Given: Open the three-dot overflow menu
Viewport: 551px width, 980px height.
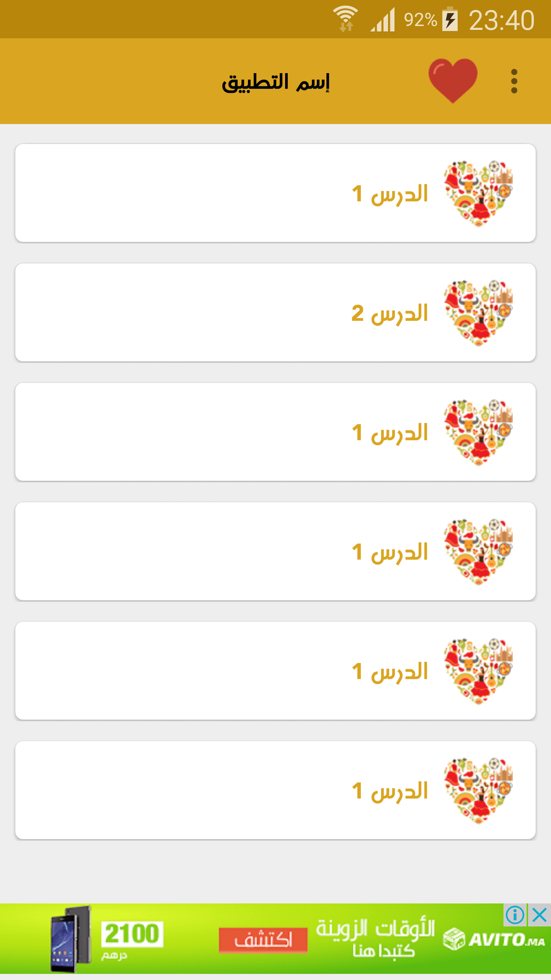Looking at the screenshot, I should click(x=514, y=81).
